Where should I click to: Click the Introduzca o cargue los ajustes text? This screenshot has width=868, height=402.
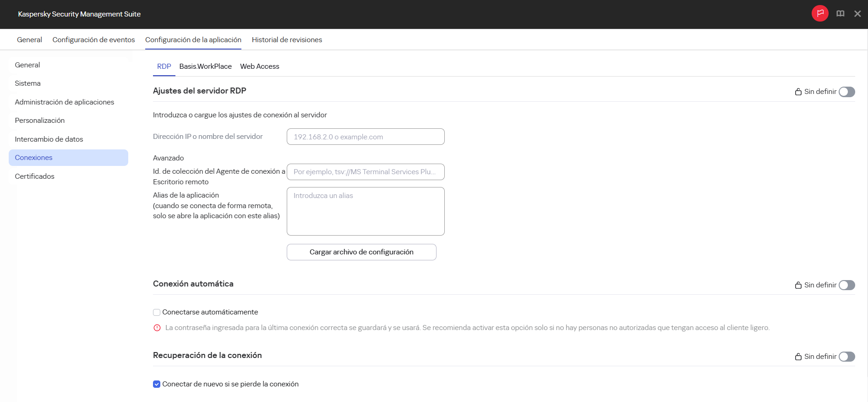(240, 115)
